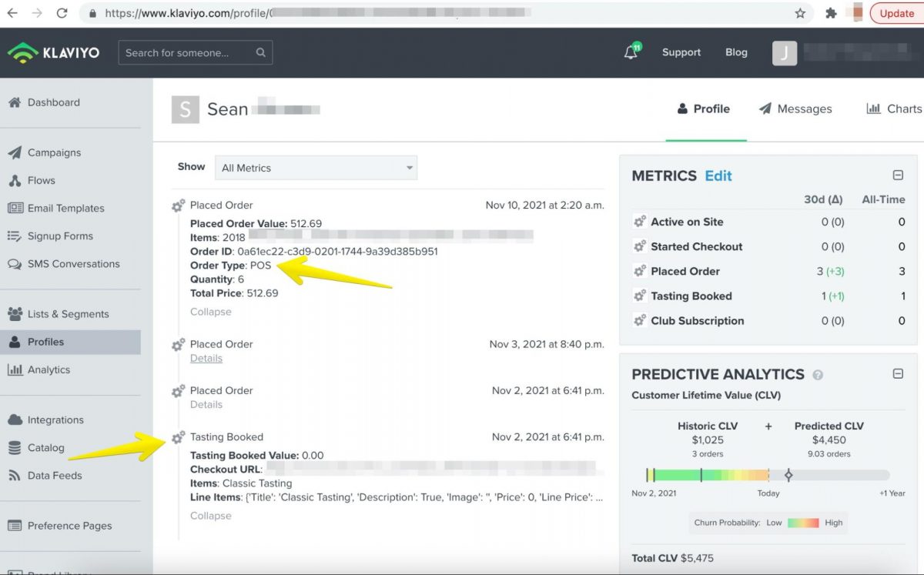The image size is (924, 575).
Task: Click the Predicted CLV $4,450 value
Action: (829, 440)
